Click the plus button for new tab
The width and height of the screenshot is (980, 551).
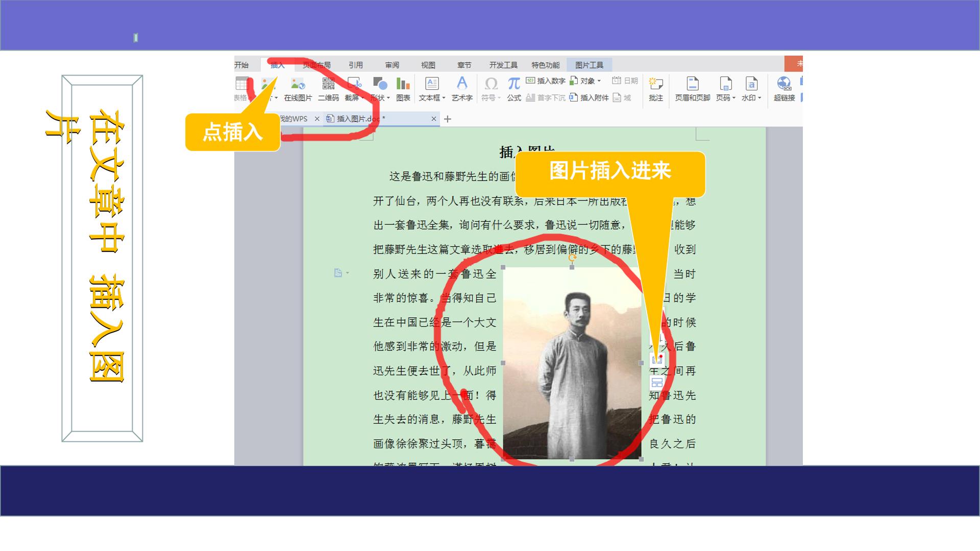(448, 119)
